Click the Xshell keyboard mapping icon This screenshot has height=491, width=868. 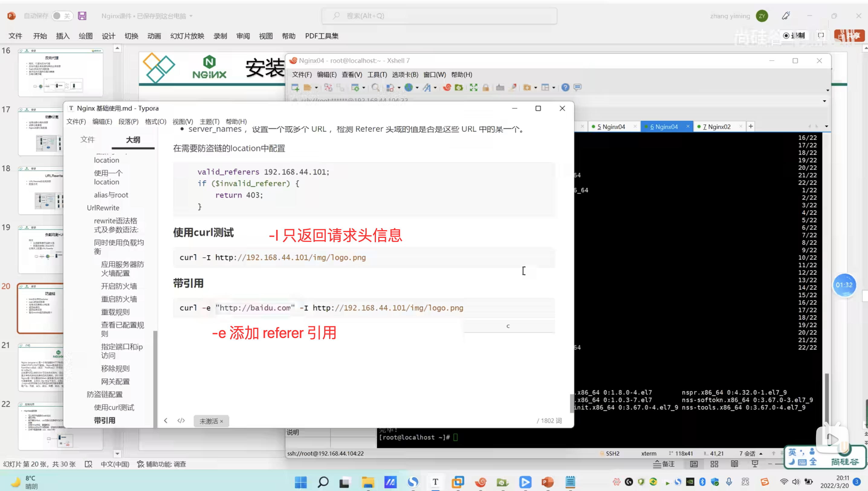pyautogui.click(x=500, y=88)
